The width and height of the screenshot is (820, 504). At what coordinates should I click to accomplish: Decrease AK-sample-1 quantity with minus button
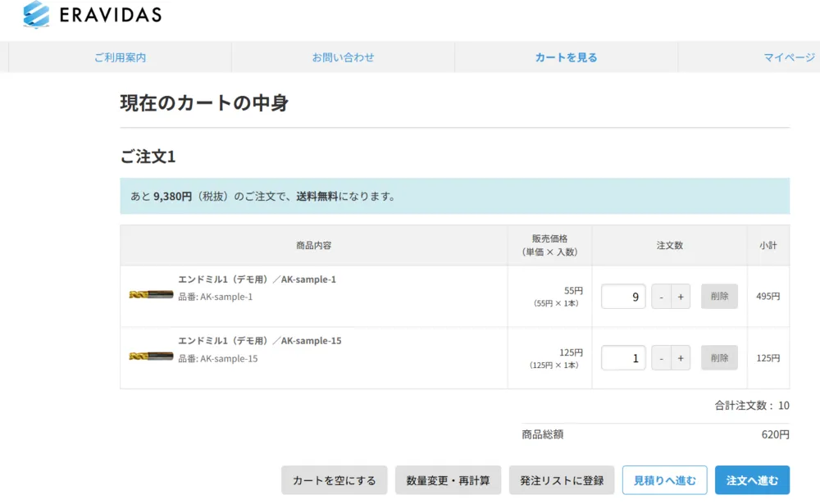(662, 297)
